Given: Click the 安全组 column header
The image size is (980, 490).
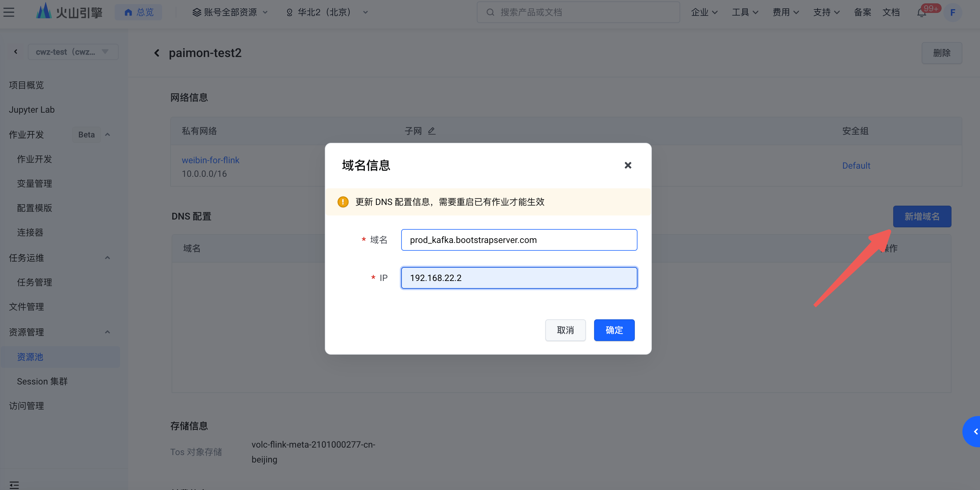Looking at the screenshot, I should tap(855, 131).
